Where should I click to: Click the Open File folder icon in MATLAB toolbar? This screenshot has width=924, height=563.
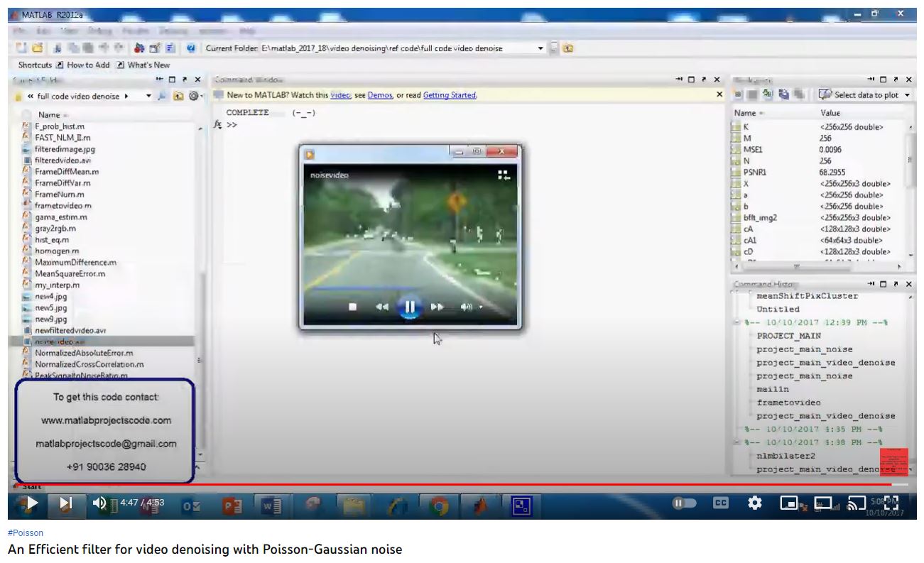37,48
